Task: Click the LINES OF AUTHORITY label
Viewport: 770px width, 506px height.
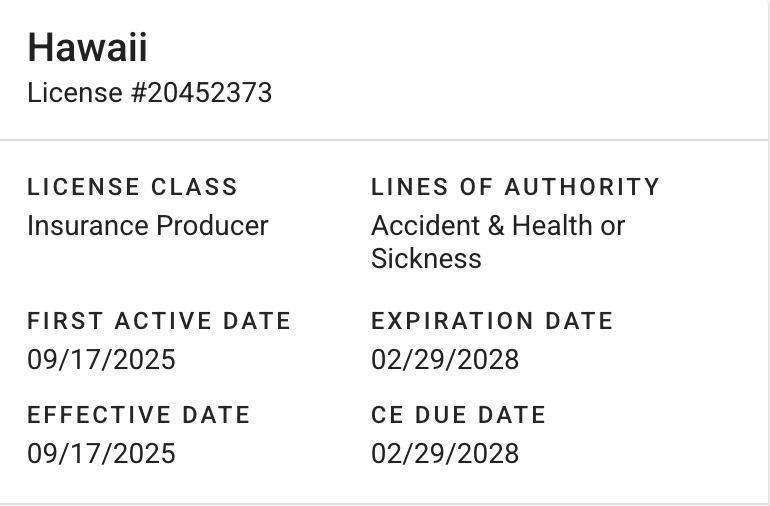Action: (515, 187)
